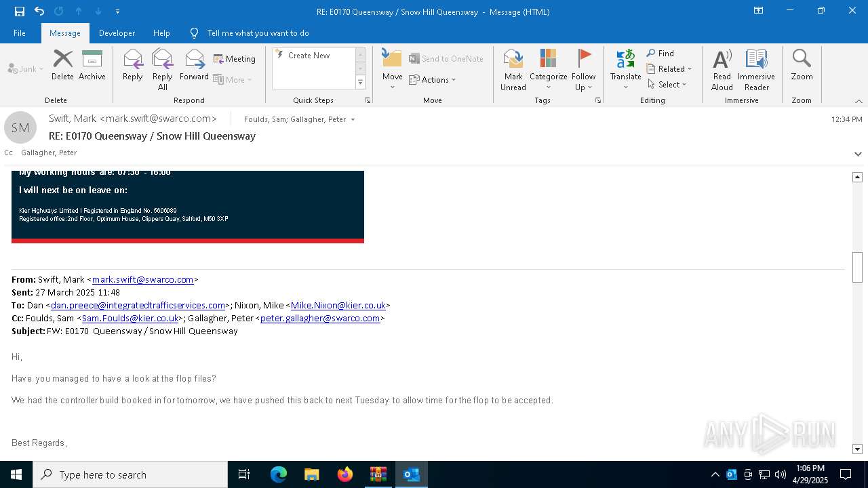Open the mark.swift@swarco.com link

click(143, 279)
